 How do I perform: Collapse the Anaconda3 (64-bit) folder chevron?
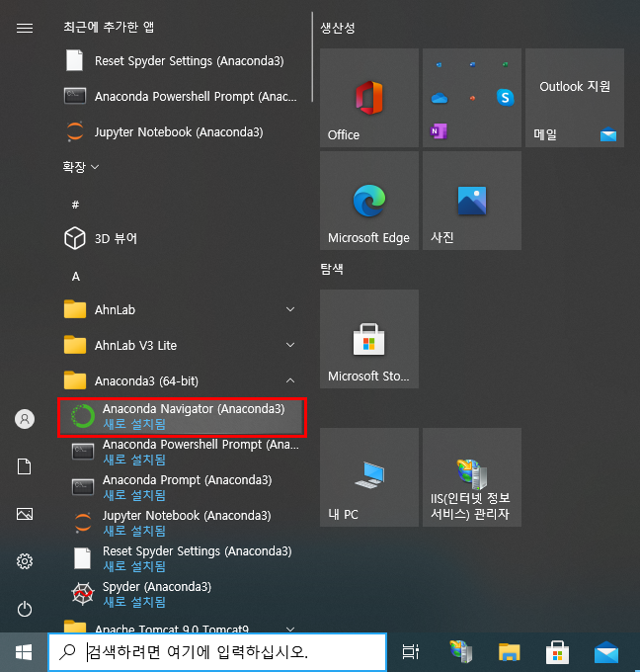pyautogui.click(x=290, y=380)
